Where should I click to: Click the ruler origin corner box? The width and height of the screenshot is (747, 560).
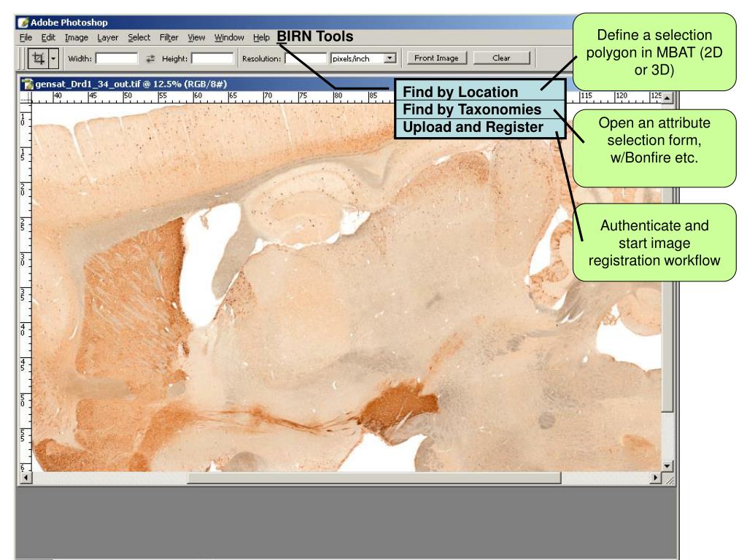click(26, 98)
